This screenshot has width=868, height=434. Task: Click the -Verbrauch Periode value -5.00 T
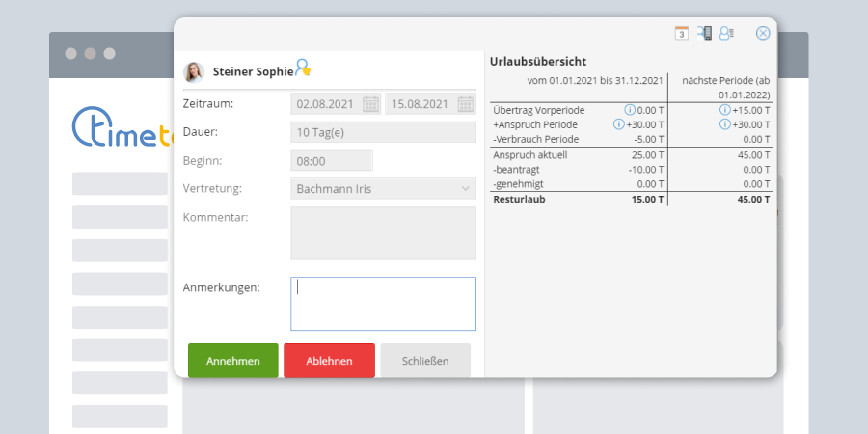[x=649, y=140]
